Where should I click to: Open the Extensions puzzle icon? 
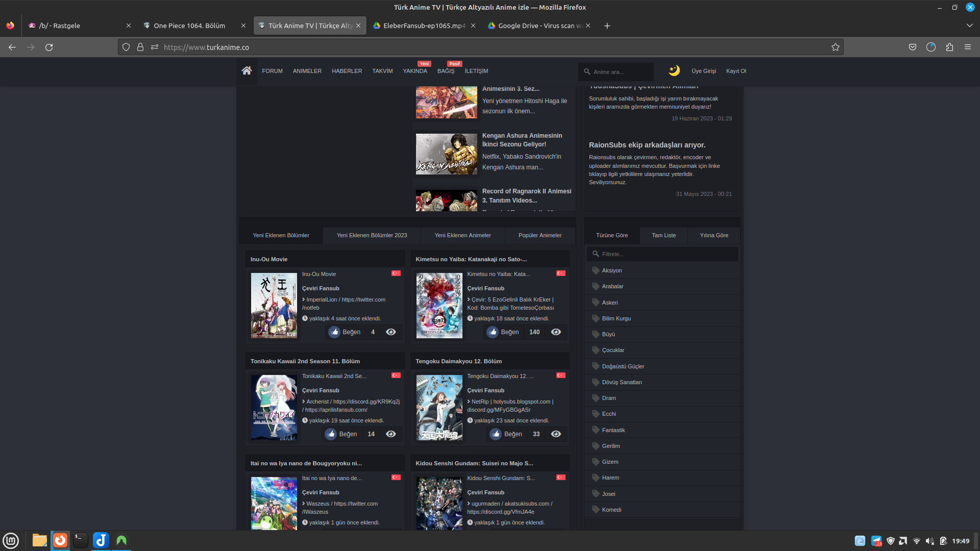coord(949,47)
